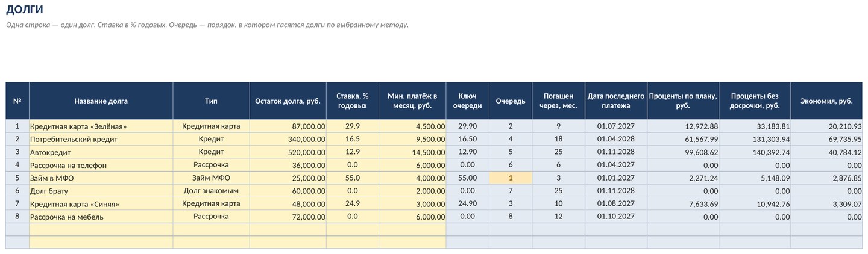Click the balance cell 25,000.00
Image resolution: width=868 pixels, height=254 pixels.
pos(288,178)
